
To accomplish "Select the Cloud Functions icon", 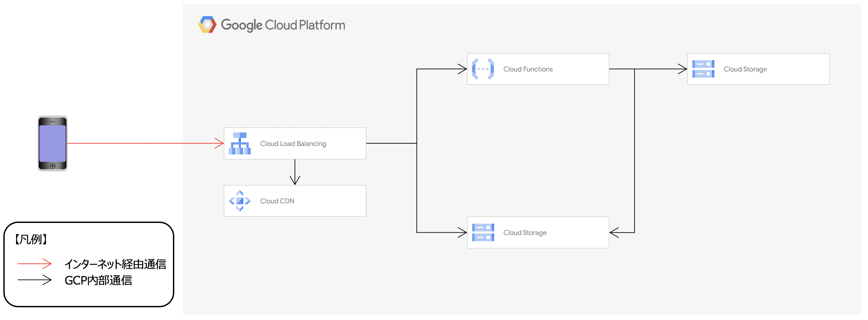I will (x=483, y=69).
